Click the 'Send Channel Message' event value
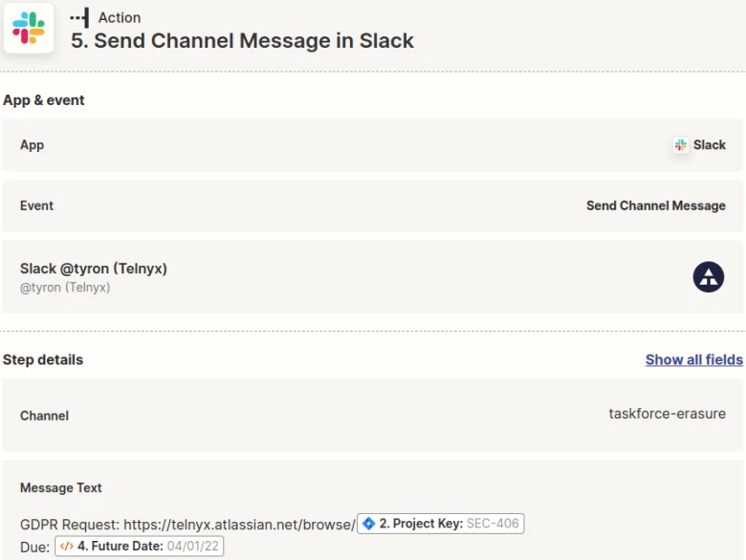The width and height of the screenshot is (746, 560). (655, 205)
